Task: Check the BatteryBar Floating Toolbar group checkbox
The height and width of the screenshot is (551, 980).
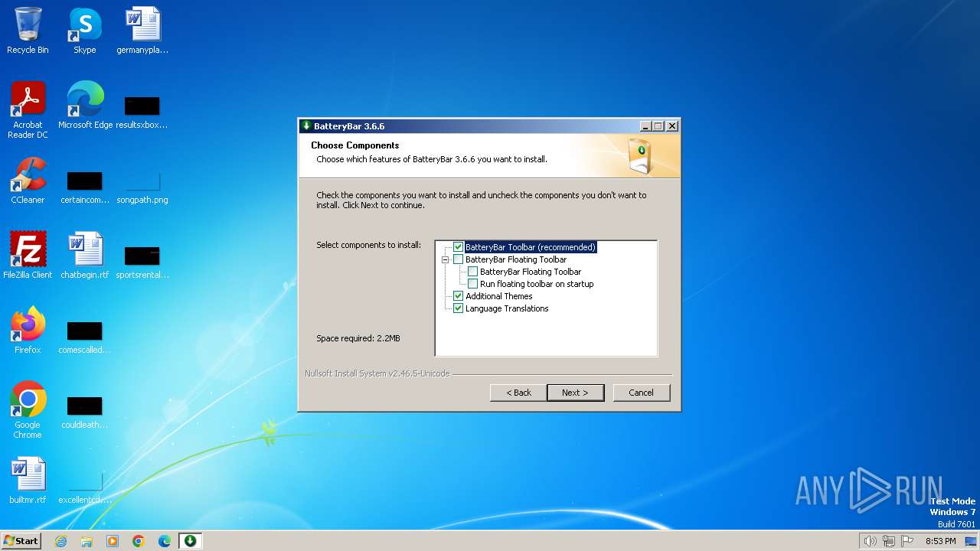Action: (458, 259)
